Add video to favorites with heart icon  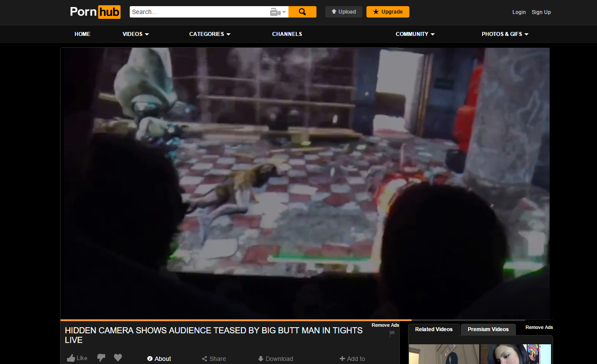118,357
